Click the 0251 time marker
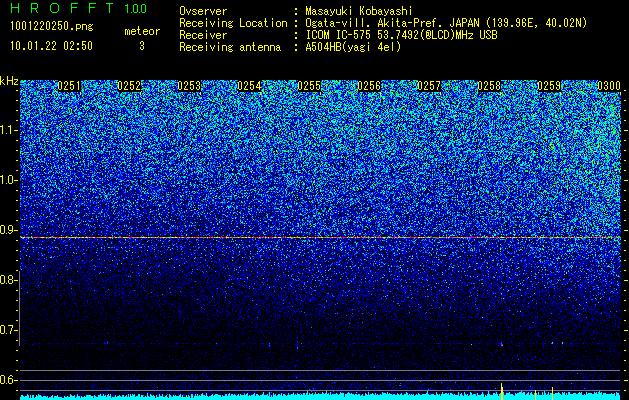 (x=69, y=86)
